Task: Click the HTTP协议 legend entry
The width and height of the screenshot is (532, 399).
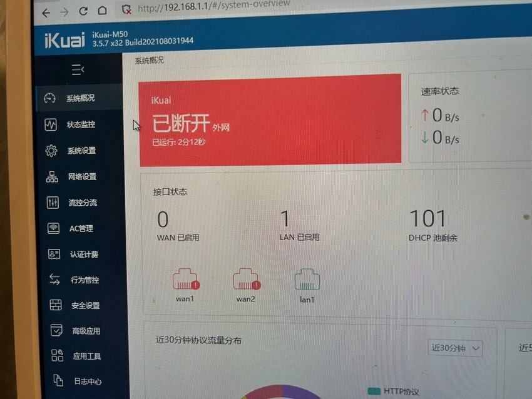Action: [x=393, y=391]
